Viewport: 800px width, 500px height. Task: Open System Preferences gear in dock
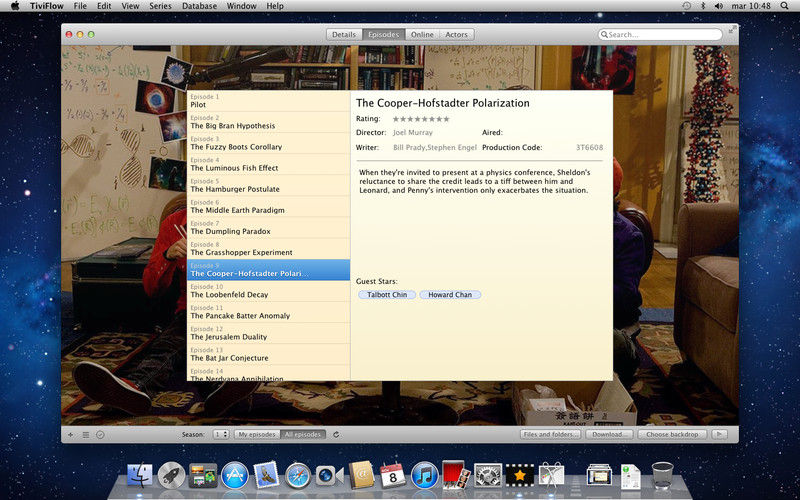click(x=488, y=476)
